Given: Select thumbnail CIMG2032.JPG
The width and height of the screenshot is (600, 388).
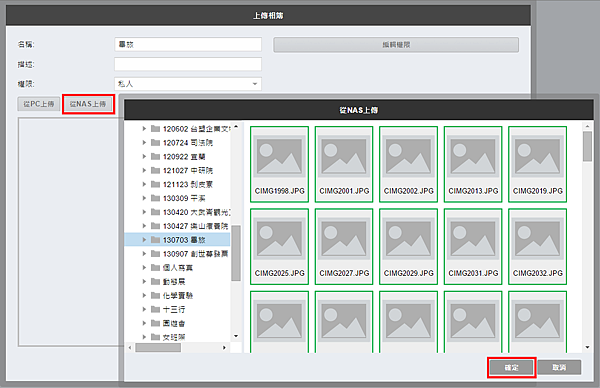Looking at the screenshot, I should pyautogui.click(x=538, y=246).
